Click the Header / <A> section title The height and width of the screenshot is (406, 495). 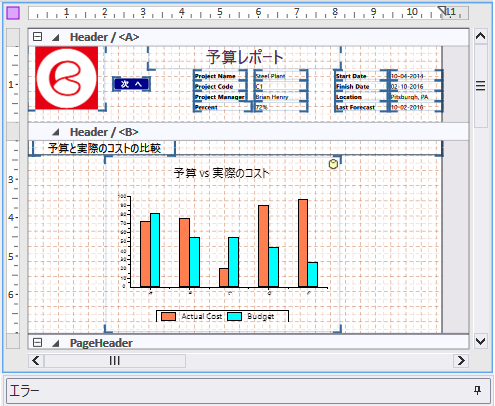point(104,37)
